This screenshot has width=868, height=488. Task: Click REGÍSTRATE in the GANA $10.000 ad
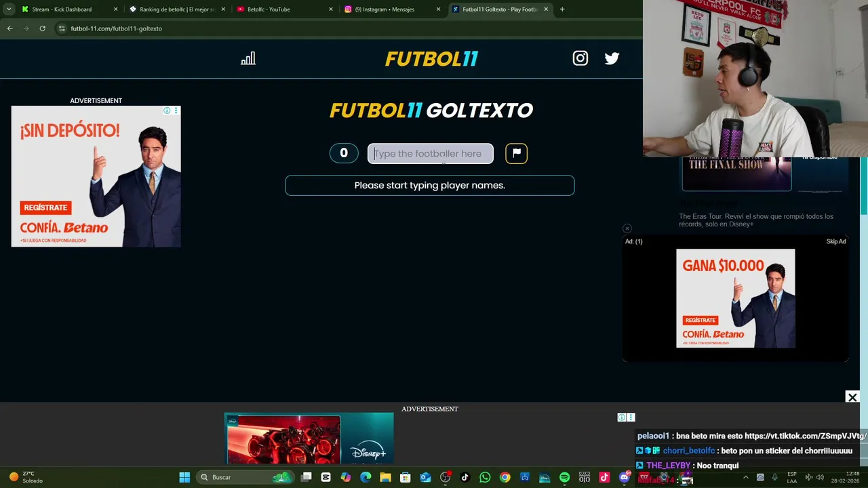coord(700,320)
